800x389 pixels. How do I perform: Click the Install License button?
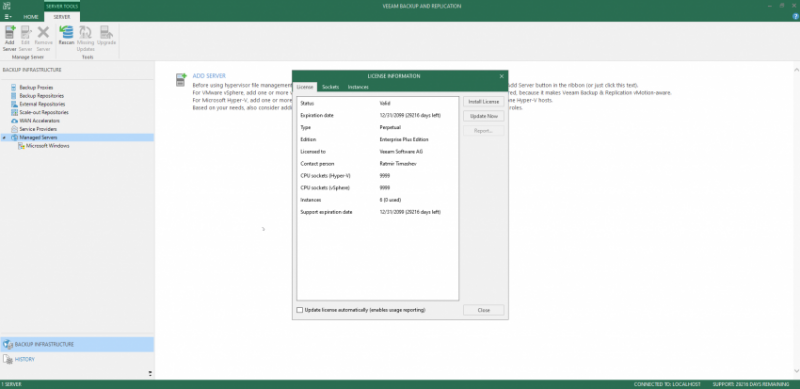coord(484,102)
